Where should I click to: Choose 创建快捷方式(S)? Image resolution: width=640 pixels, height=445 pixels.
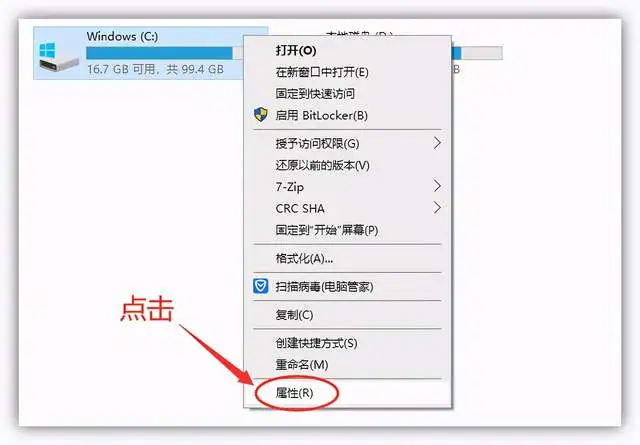(347, 343)
